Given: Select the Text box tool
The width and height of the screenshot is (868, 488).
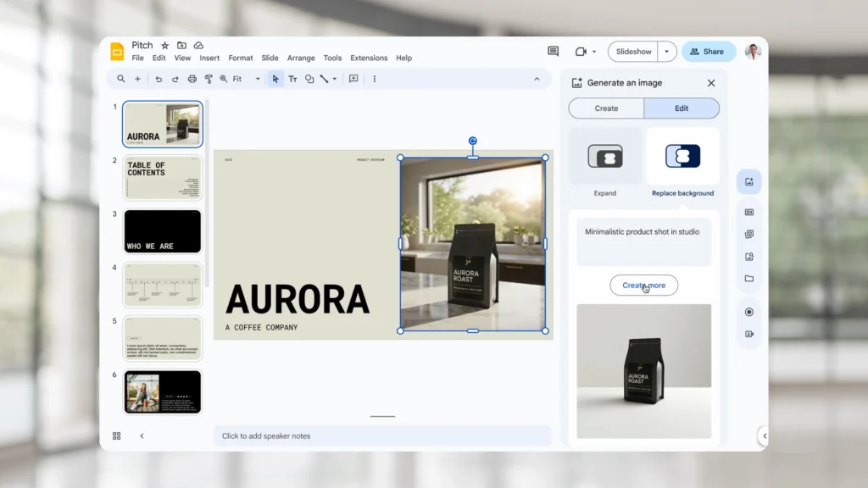Looking at the screenshot, I should pyautogui.click(x=292, y=79).
